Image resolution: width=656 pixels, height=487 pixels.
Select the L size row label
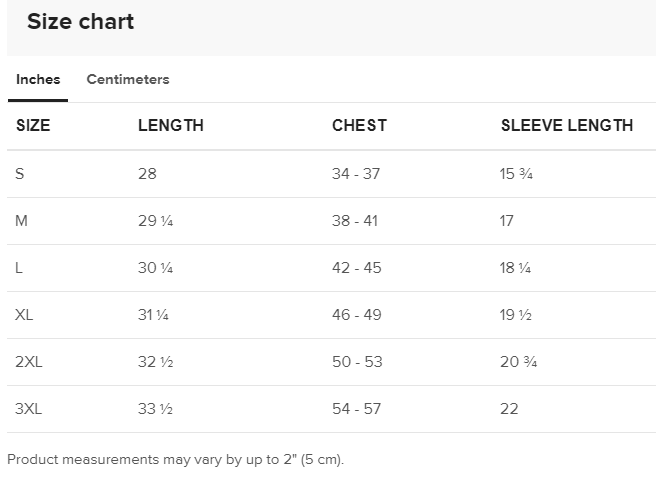(x=20, y=268)
